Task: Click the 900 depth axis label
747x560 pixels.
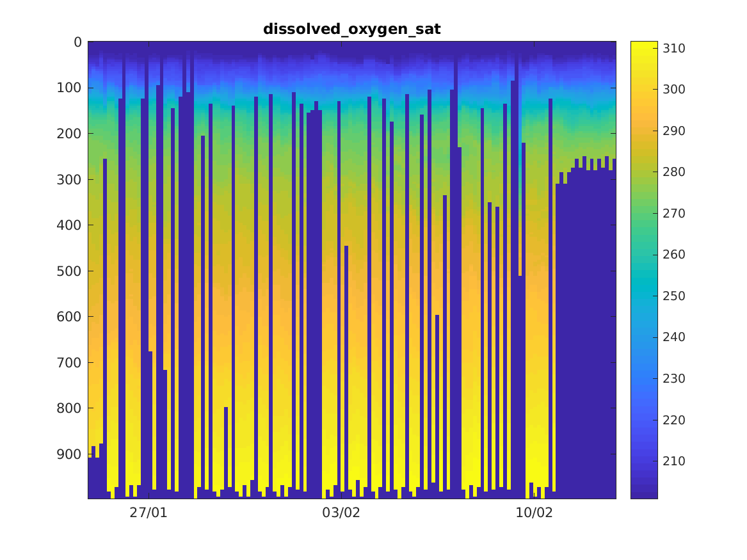Action: (69, 454)
